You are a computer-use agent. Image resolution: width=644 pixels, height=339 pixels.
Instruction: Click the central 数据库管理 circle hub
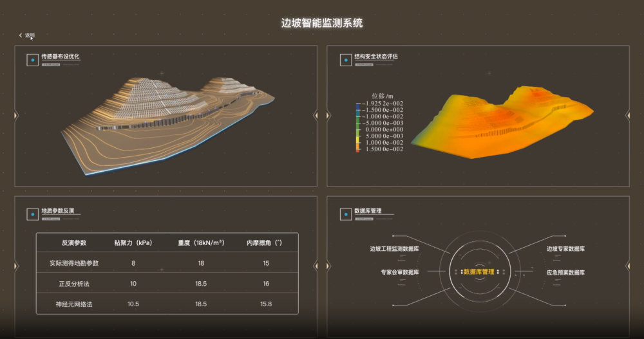coord(478,271)
